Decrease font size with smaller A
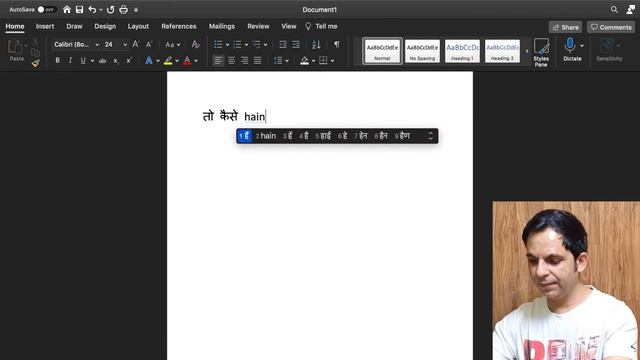The width and height of the screenshot is (640, 360). tap(149, 44)
